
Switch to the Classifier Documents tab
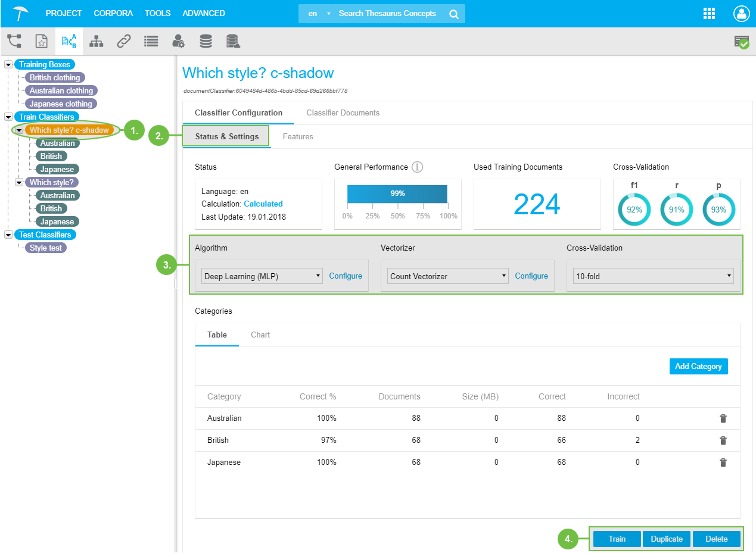(343, 113)
